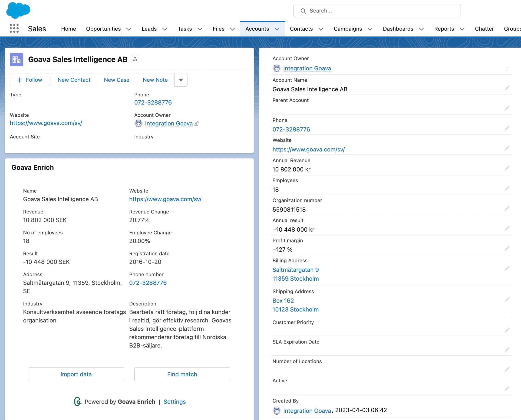The height and width of the screenshot is (420, 521).
Task: Expand Campaigns tab dropdown chevron
Action: (x=370, y=29)
